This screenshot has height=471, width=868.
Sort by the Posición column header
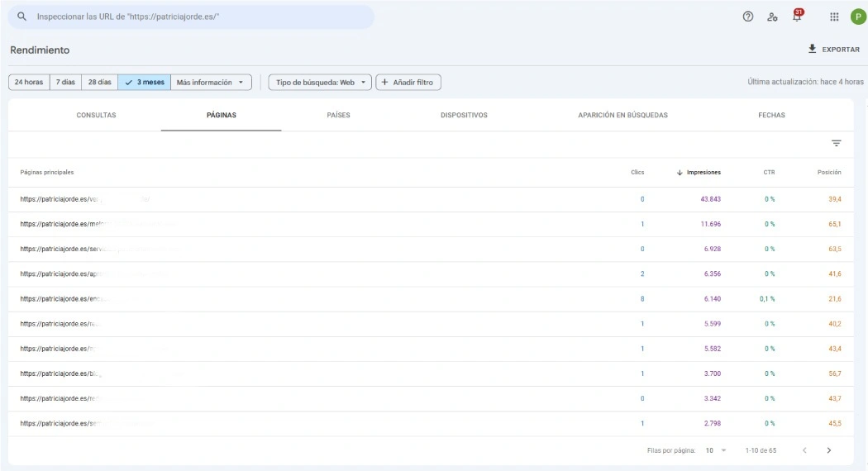click(829, 172)
